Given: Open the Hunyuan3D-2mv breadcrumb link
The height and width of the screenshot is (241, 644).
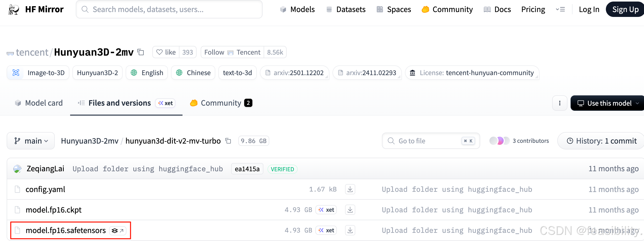Looking at the screenshot, I should click(90, 141).
